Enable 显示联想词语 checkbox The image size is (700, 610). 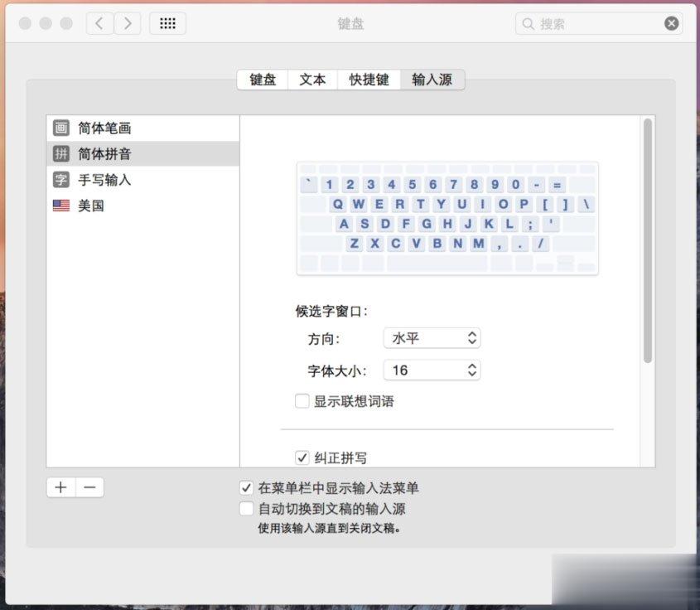(302, 401)
